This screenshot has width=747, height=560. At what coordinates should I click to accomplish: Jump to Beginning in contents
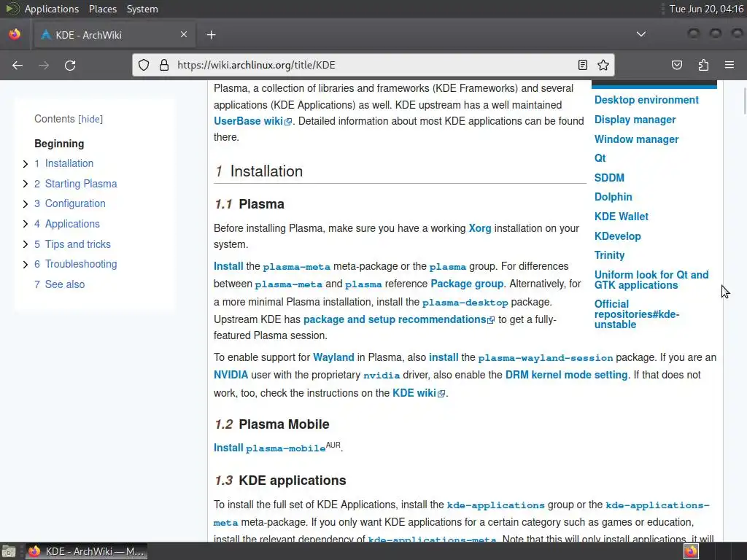coord(59,144)
